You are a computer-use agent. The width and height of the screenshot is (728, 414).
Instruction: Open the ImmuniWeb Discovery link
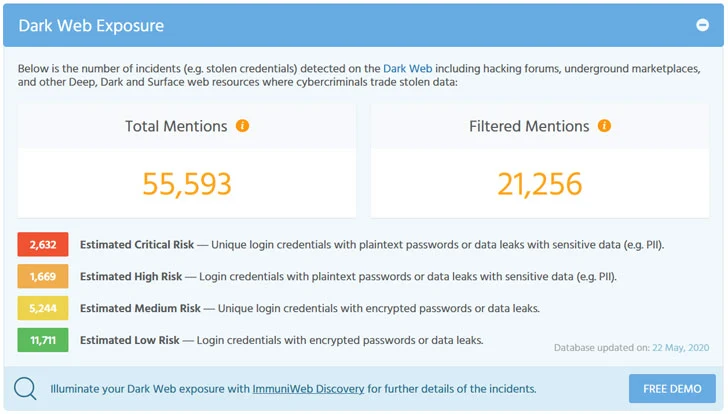(x=308, y=389)
